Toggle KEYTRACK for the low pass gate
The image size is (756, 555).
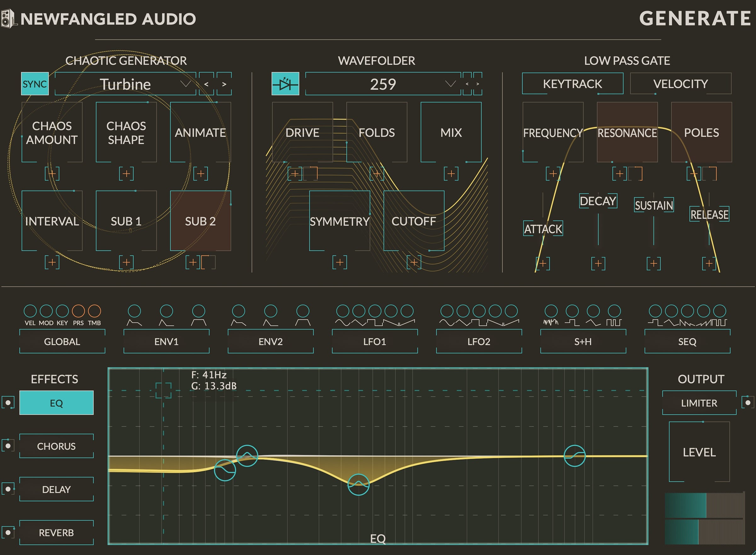572,84
